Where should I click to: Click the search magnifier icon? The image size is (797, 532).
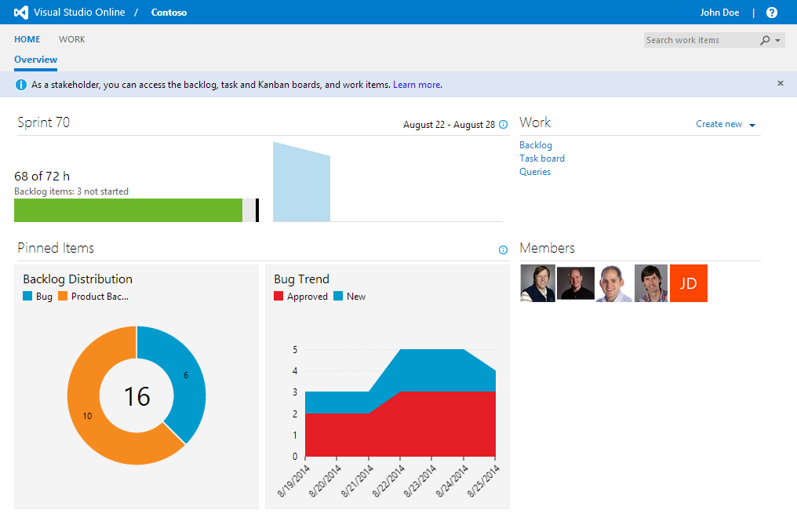pyautogui.click(x=765, y=40)
